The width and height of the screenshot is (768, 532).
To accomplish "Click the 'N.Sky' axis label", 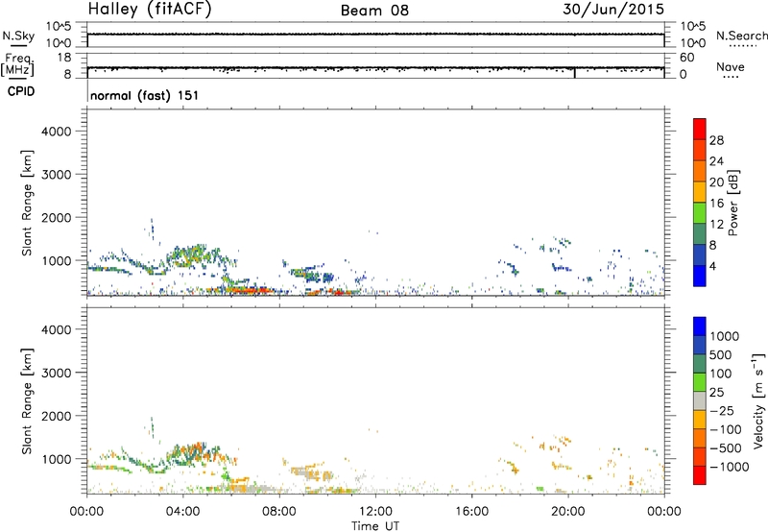I will (x=18, y=36).
